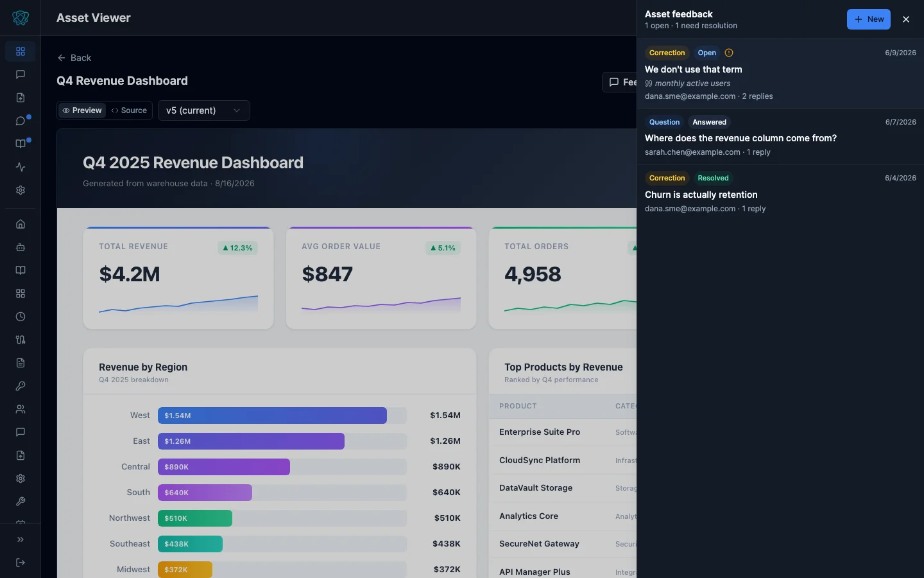Click the warning icon beside the Open badge
Image resolution: width=924 pixels, height=578 pixels.
click(729, 53)
